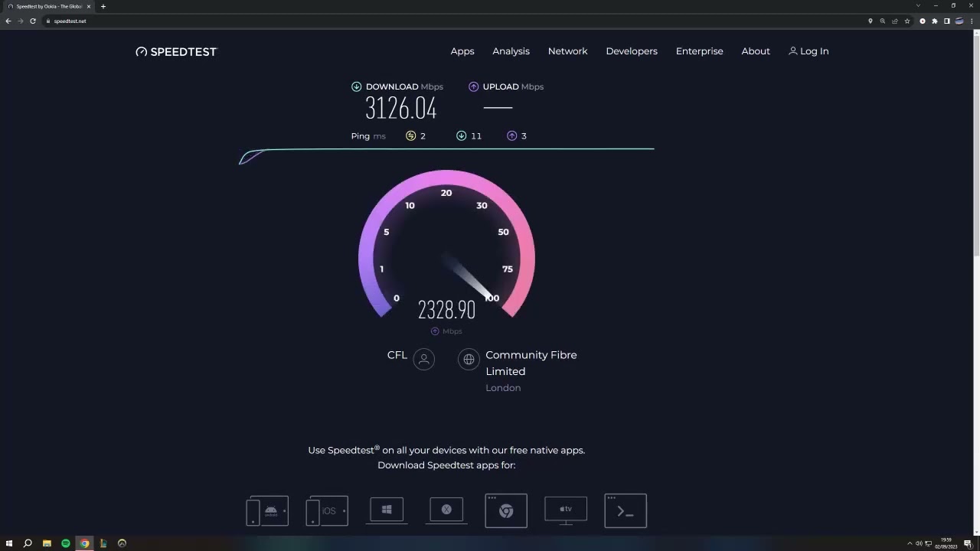Open the Chrome extension download icon
Image resolution: width=980 pixels, height=551 pixels.
[506, 510]
